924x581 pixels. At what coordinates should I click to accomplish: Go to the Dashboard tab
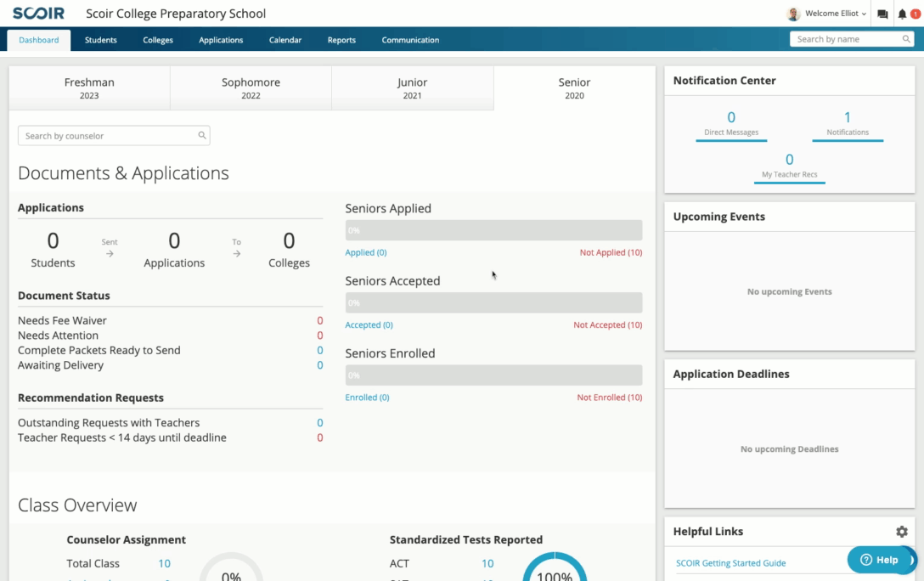[39, 40]
